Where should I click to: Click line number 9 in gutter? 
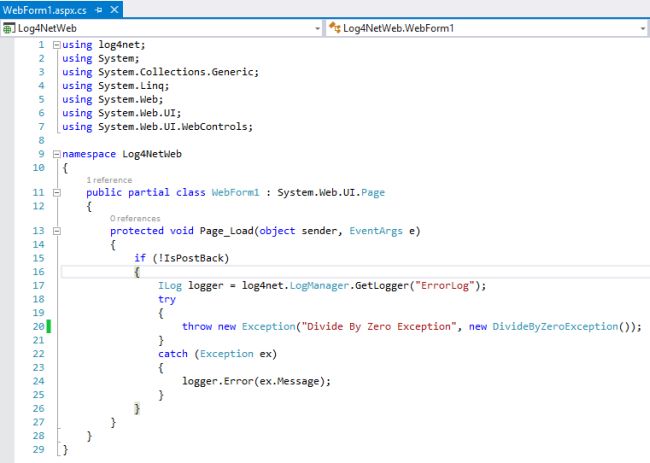(x=41, y=154)
